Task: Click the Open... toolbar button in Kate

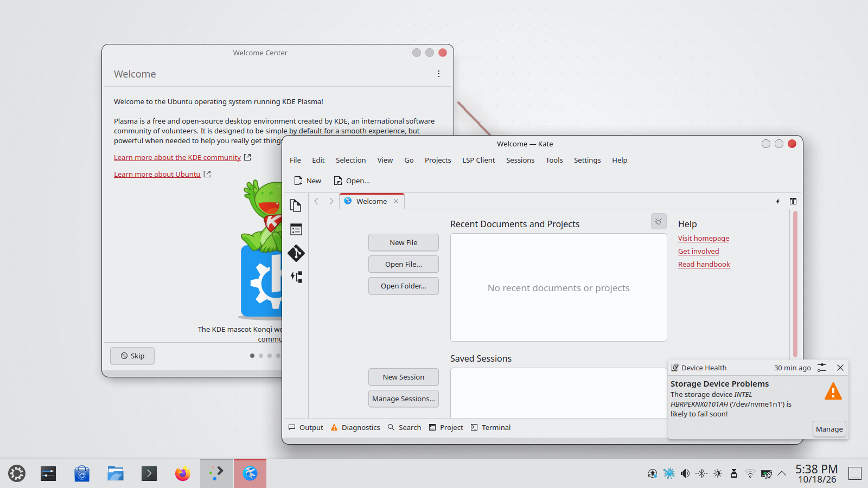Action: pos(352,181)
